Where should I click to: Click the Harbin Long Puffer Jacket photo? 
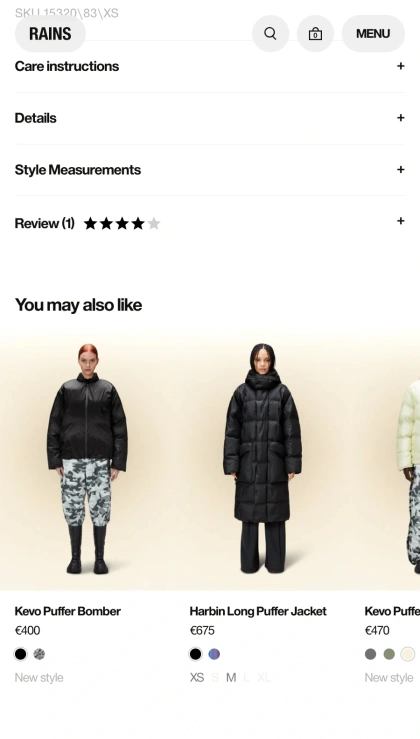coord(262,460)
